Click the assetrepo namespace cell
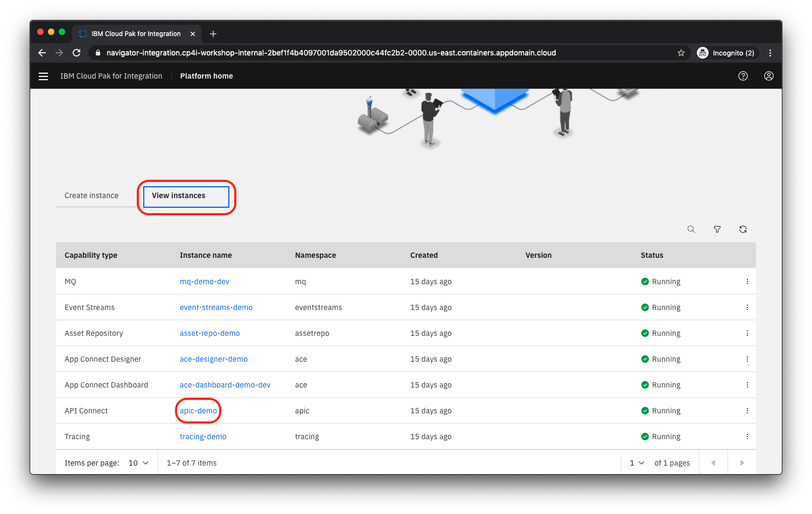The width and height of the screenshot is (812, 514). 312,333
